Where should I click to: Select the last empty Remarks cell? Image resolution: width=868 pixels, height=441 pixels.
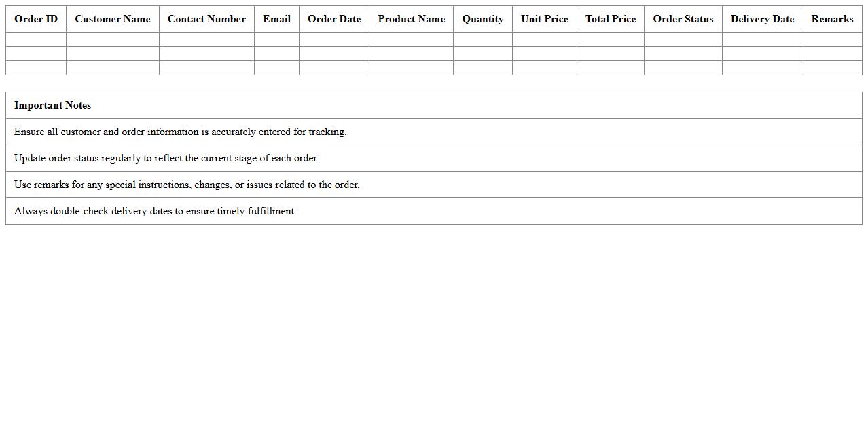[x=832, y=68]
